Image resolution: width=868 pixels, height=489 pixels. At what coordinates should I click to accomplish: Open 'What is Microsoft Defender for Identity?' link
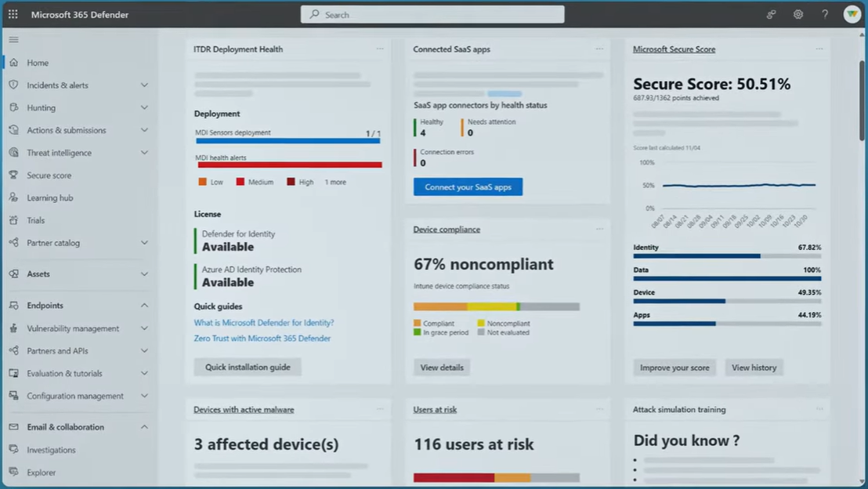tap(263, 322)
